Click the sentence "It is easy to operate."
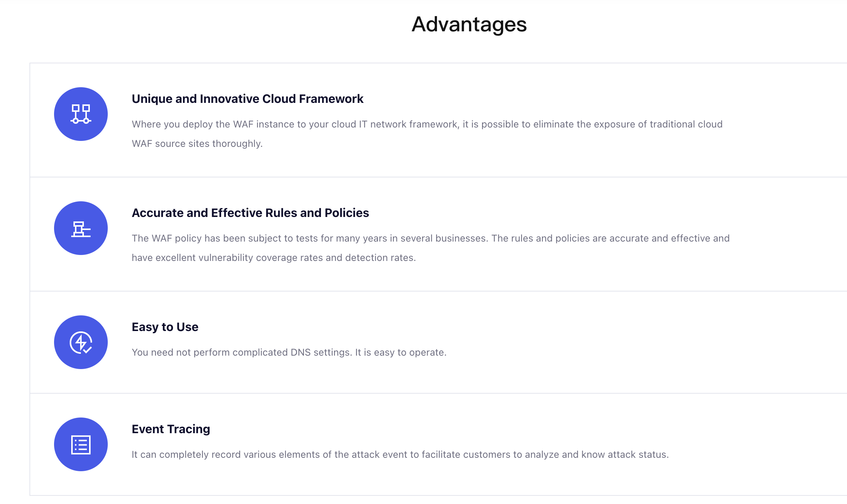This screenshot has width=847, height=504. [x=401, y=352]
